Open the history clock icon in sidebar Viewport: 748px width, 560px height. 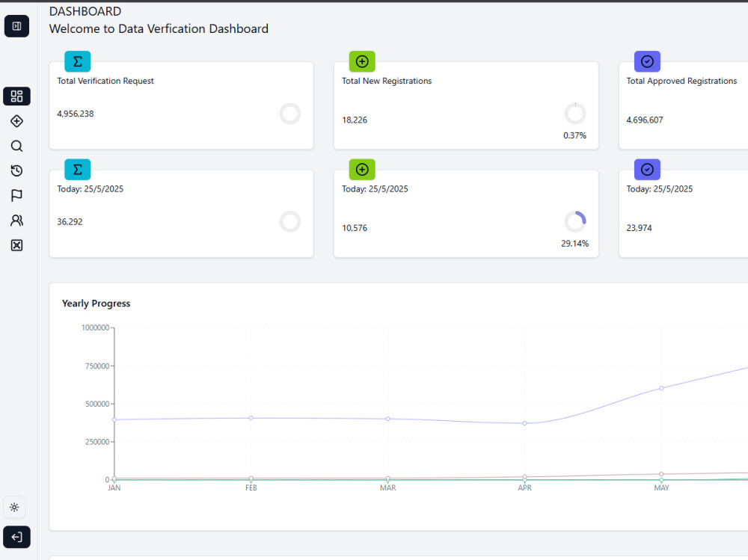click(16, 170)
